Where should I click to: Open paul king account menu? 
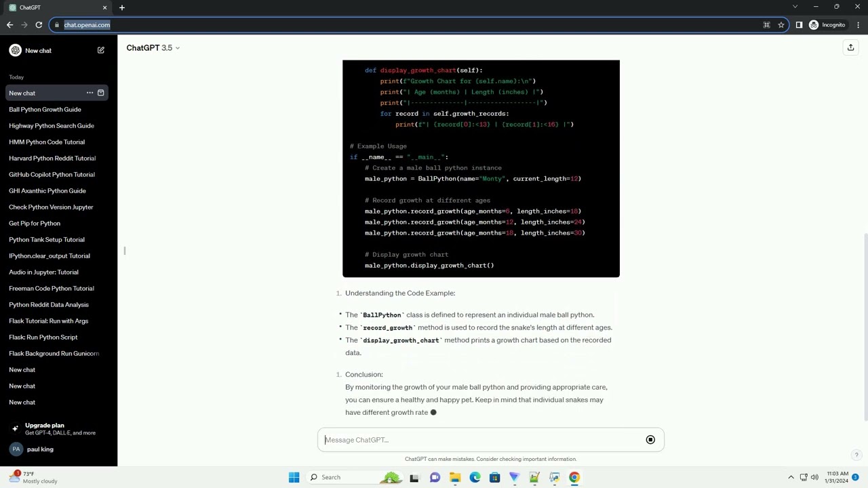pyautogui.click(x=57, y=449)
